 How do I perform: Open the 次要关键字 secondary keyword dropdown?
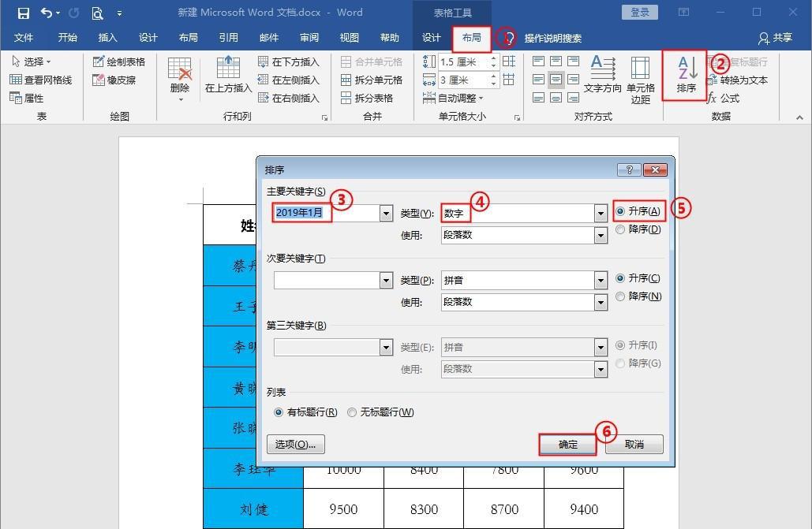coord(386,281)
